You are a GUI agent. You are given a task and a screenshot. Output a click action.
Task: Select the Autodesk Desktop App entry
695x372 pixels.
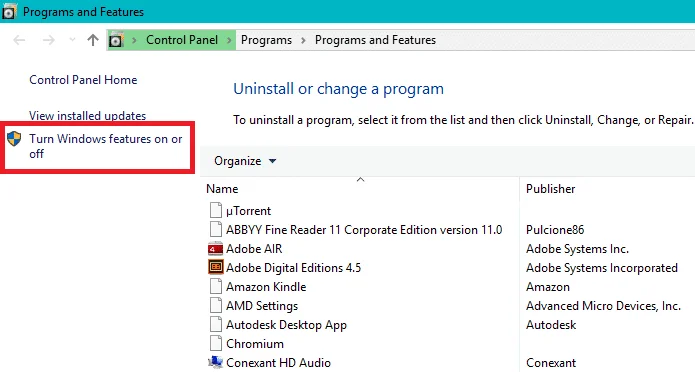286,325
